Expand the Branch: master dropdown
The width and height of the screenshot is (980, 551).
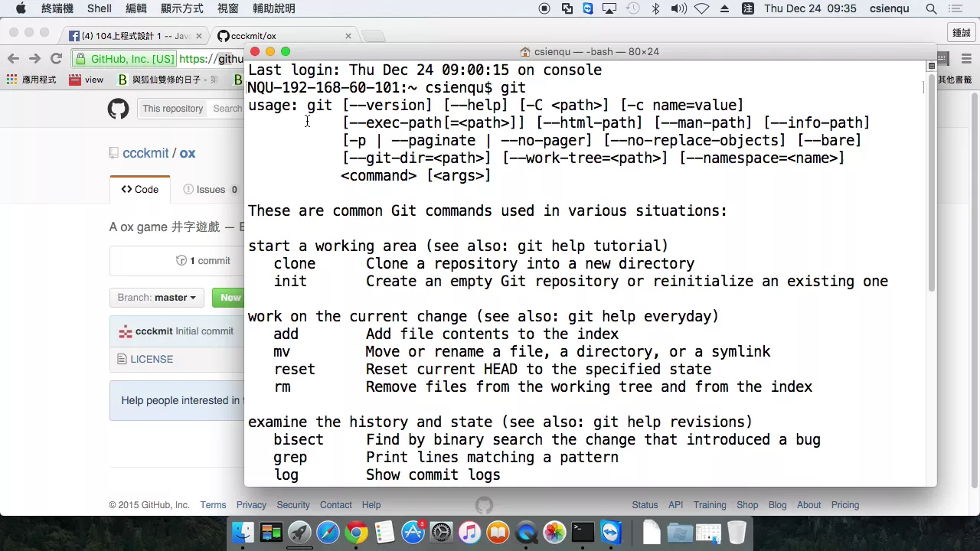(x=157, y=298)
